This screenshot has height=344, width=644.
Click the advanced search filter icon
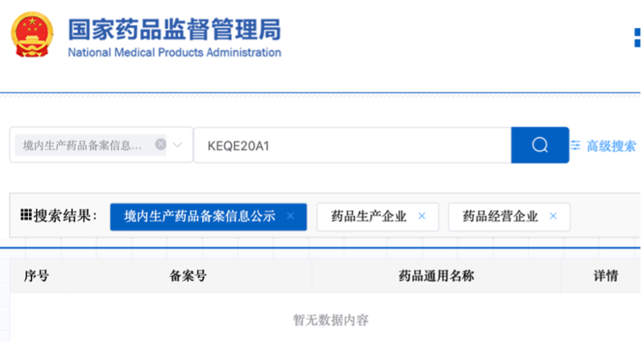[x=576, y=146]
